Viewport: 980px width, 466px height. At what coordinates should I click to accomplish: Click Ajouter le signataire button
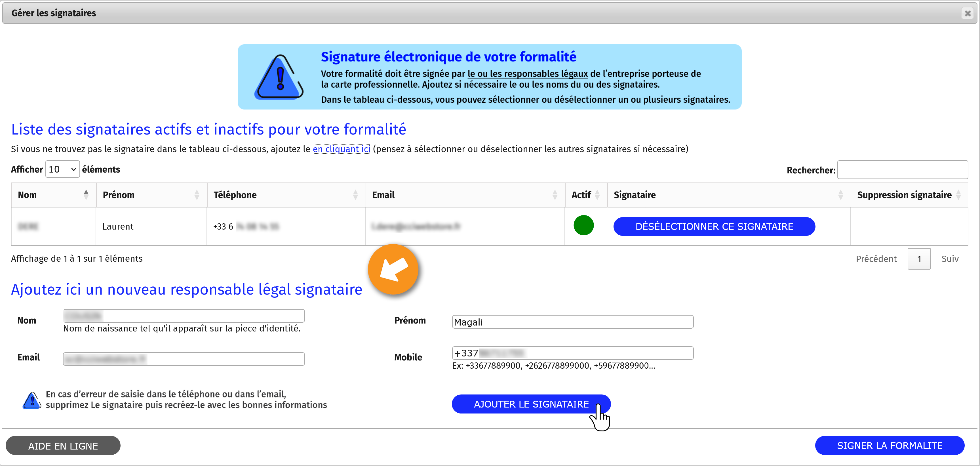[531, 404]
